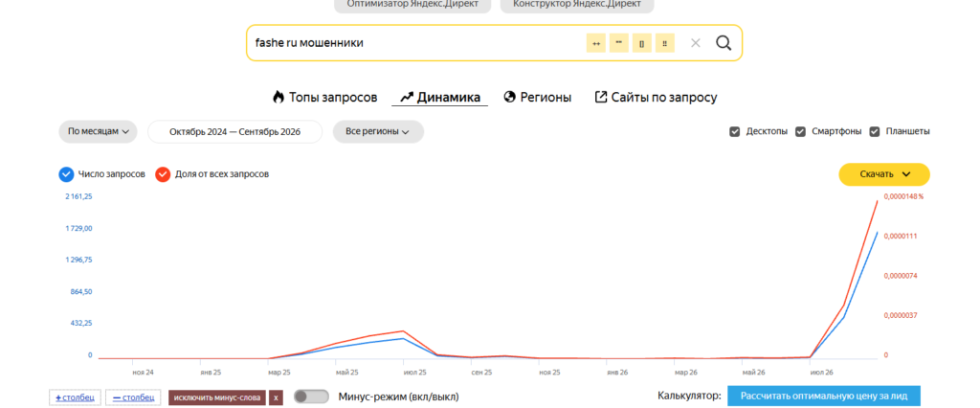The height and width of the screenshot is (408, 980).
Task: Click Рассчитать оптимальную цену за лид button
Action: [824, 397]
